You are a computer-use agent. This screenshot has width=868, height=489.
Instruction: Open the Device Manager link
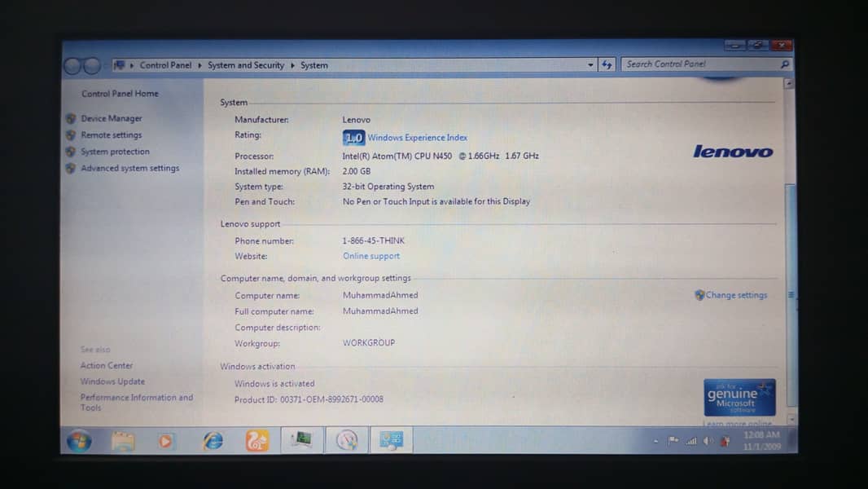(x=111, y=119)
